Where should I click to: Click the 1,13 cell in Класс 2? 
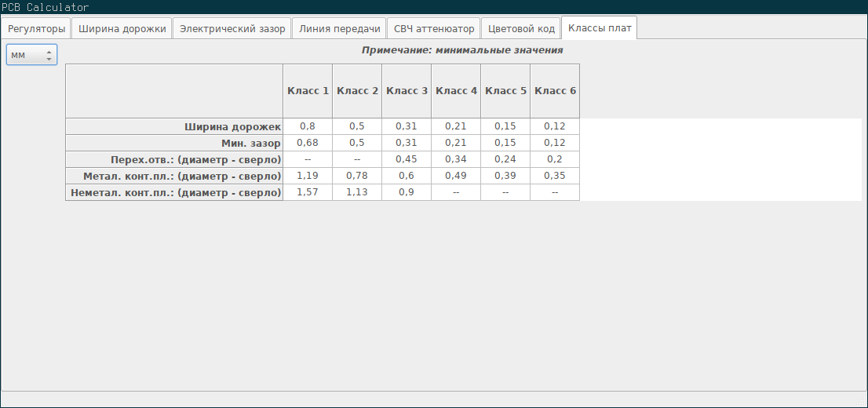[x=357, y=192]
